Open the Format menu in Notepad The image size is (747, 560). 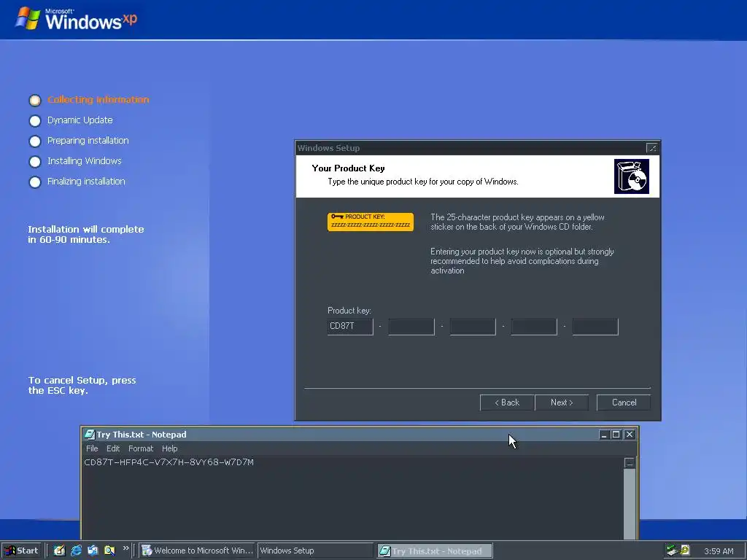click(141, 448)
